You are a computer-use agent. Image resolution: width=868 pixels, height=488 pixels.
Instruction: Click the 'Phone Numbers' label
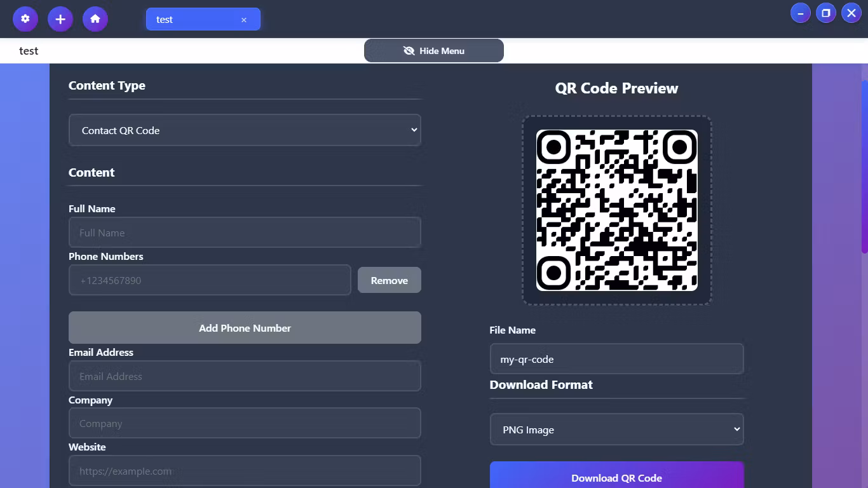pyautogui.click(x=106, y=257)
